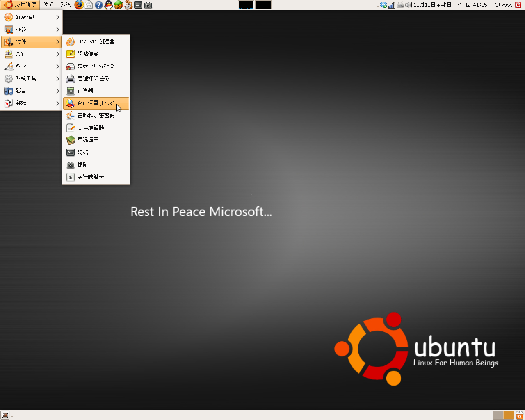The width and height of the screenshot is (525, 420).
Task: Launch 金山词霸(linux) dictionary
Action: click(x=96, y=103)
